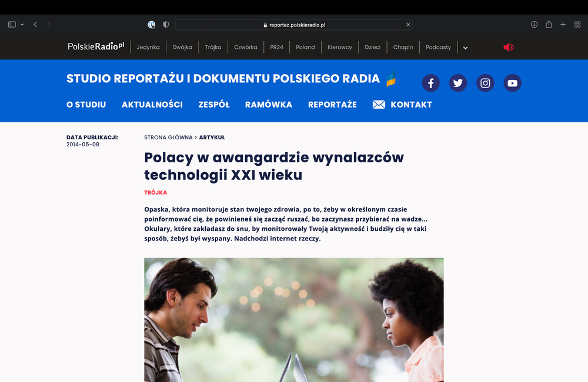
Task: Click the YouTube channel icon
Action: coord(512,83)
